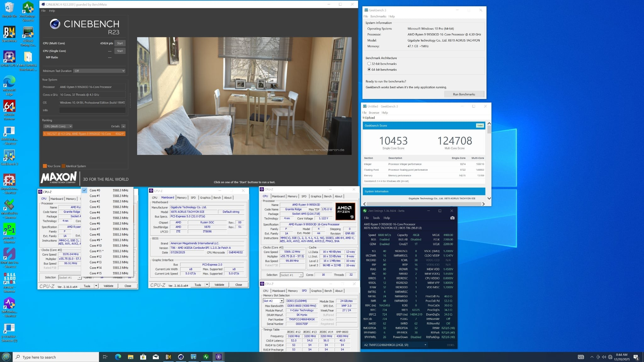Viewport: 644px width, 362px height.
Task: Click the Run Benchmarks button in Geekbench 3
Action: (x=464, y=94)
